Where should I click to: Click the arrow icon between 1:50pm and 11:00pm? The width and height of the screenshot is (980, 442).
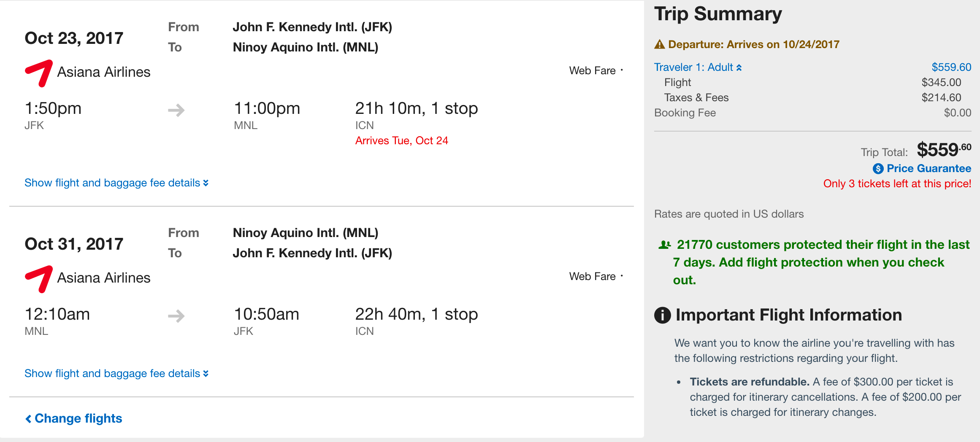click(x=176, y=110)
